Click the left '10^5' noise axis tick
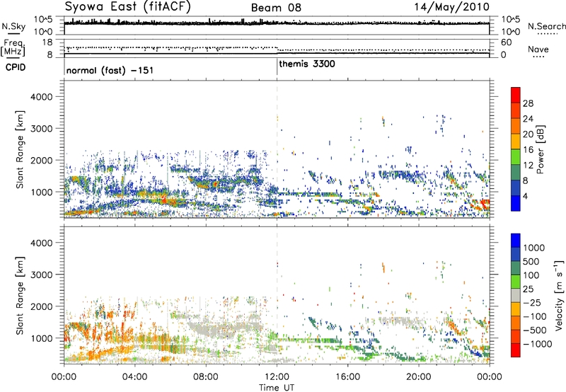This screenshot has height=392, width=566. pos(43,19)
